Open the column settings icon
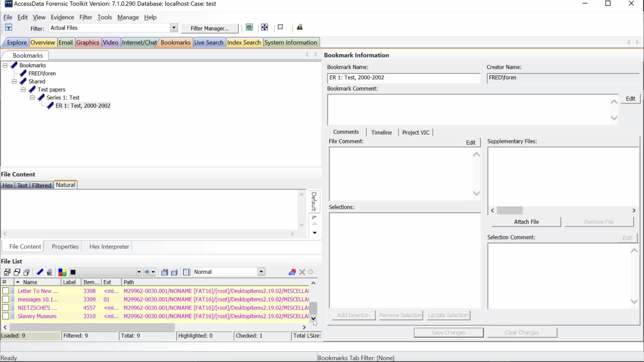This screenshot has width=644, height=362. [x=186, y=272]
